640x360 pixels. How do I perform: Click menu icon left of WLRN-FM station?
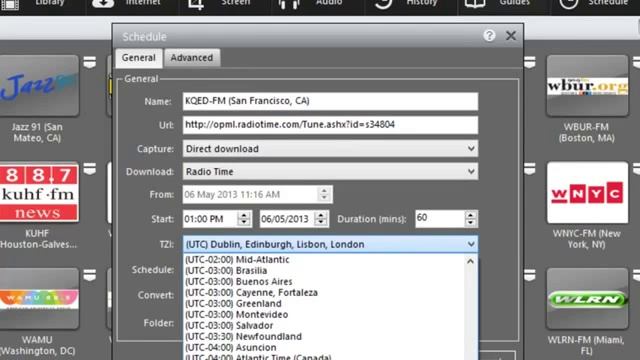(530, 275)
